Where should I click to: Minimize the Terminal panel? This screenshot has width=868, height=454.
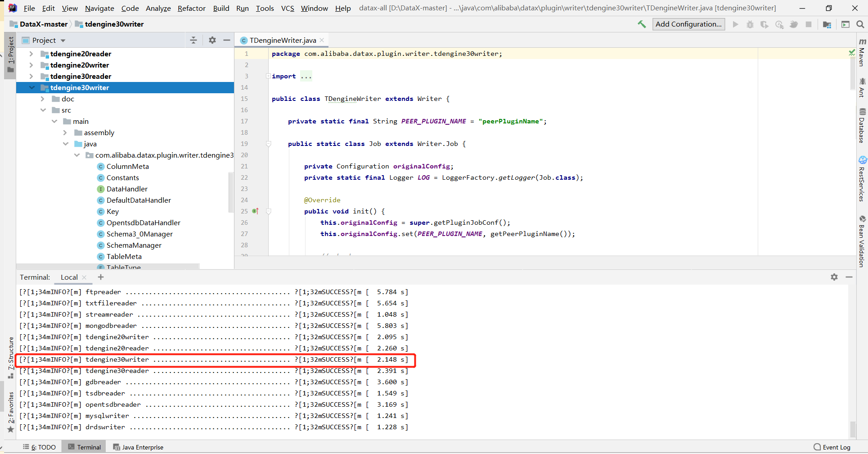(x=850, y=277)
